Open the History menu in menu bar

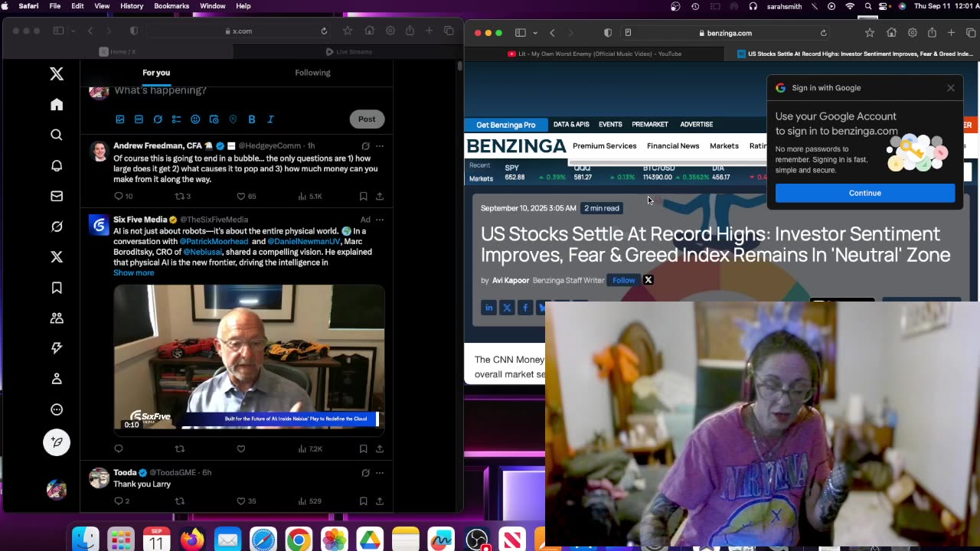tap(132, 6)
